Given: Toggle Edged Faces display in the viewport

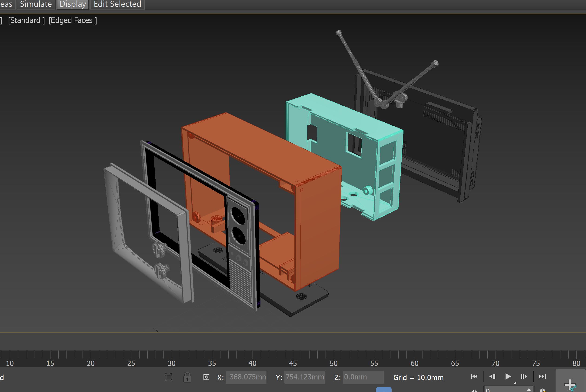Looking at the screenshot, I should [x=73, y=20].
